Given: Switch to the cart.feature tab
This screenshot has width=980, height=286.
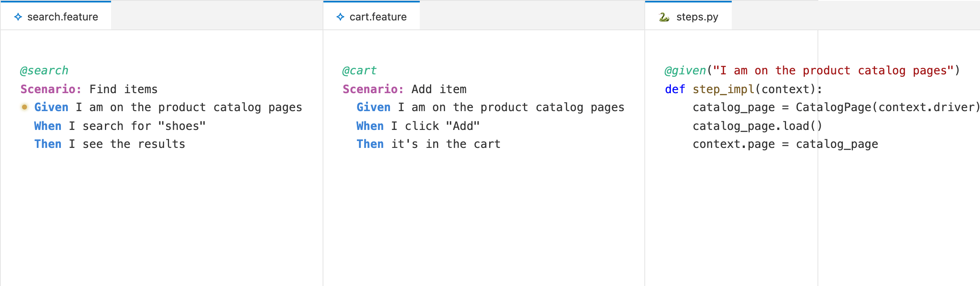Looking at the screenshot, I should 372,16.
